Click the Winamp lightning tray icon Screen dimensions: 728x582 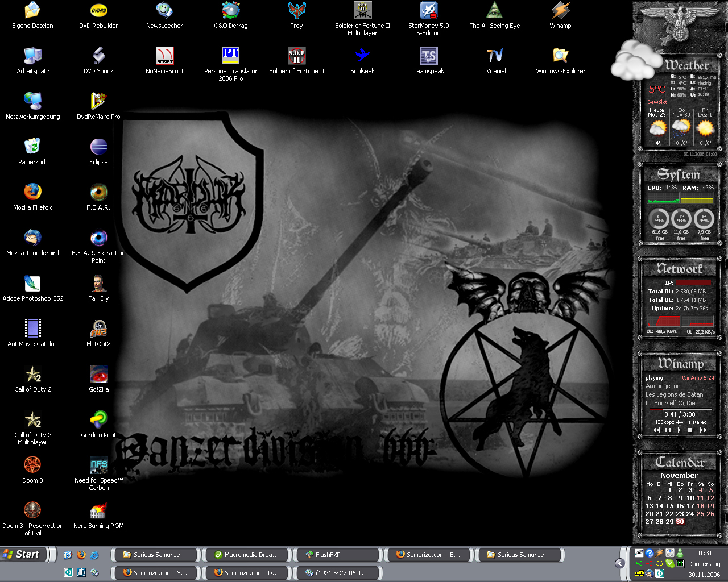659,553
